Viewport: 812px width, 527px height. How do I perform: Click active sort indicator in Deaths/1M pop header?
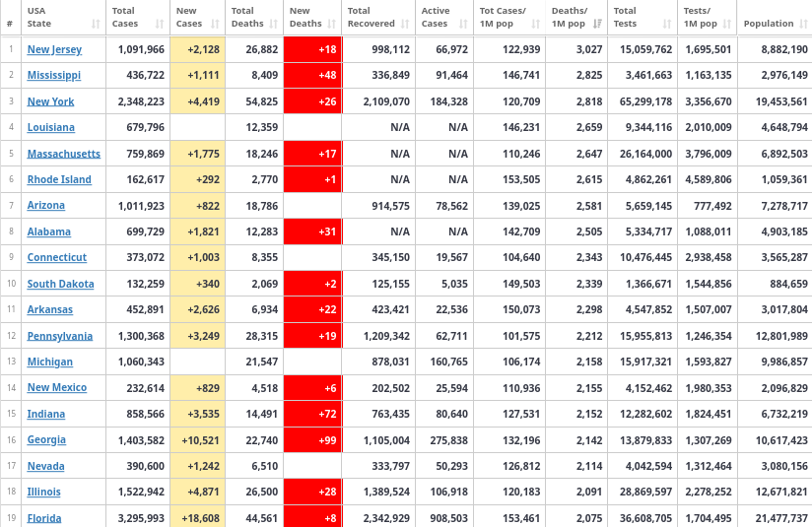point(596,24)
